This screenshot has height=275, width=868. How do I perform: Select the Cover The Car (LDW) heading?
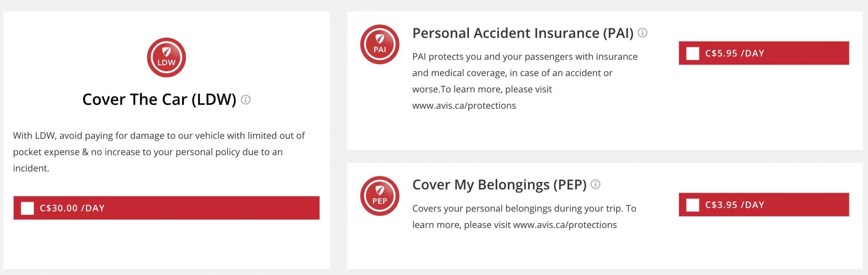[159, 99]
